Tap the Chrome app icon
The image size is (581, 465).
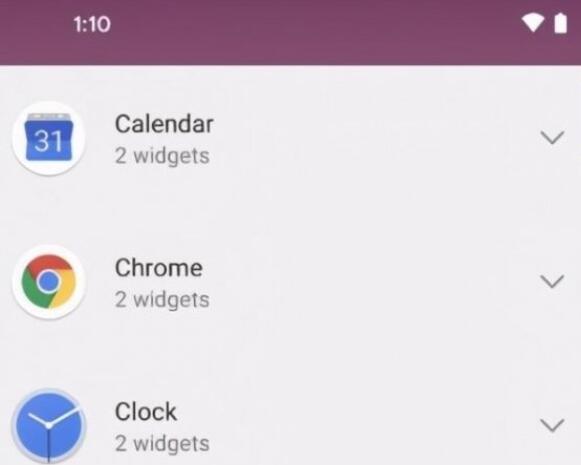click(49, 282)
